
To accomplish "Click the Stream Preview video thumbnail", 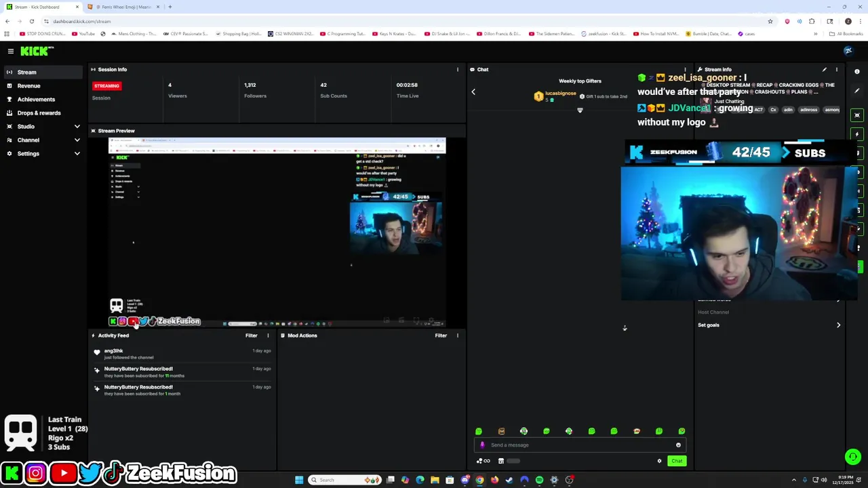I will [x=277, y=232].
